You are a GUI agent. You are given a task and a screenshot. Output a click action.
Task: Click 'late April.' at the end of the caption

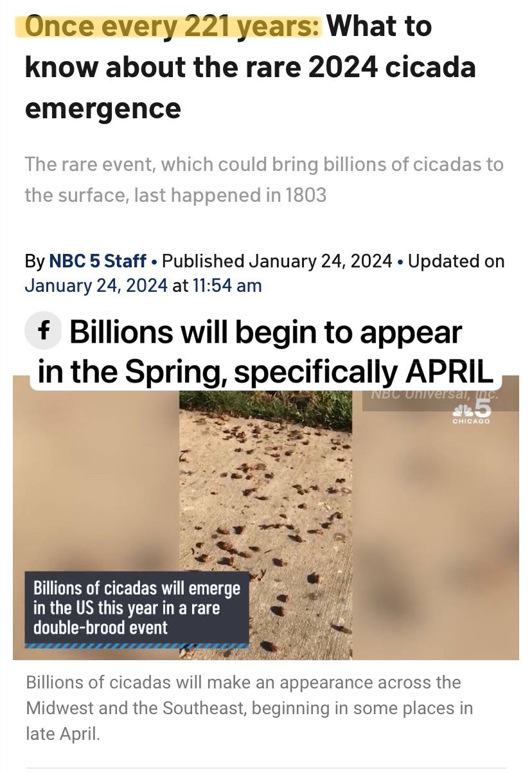click(x=63, y=733)
